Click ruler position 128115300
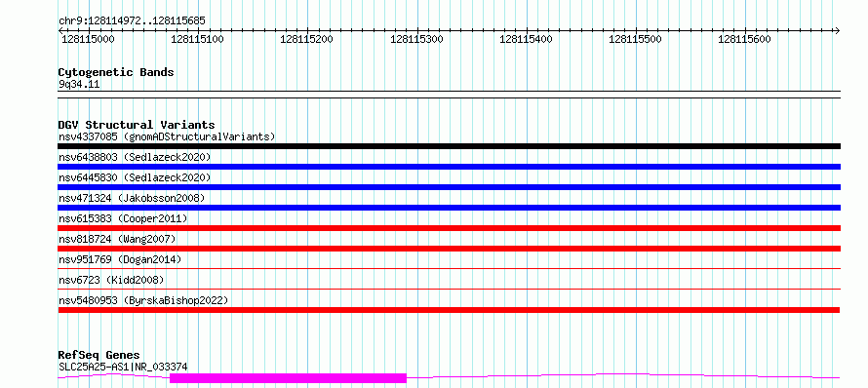The height and width of the screenshot is (388, 868). (416, 39)
